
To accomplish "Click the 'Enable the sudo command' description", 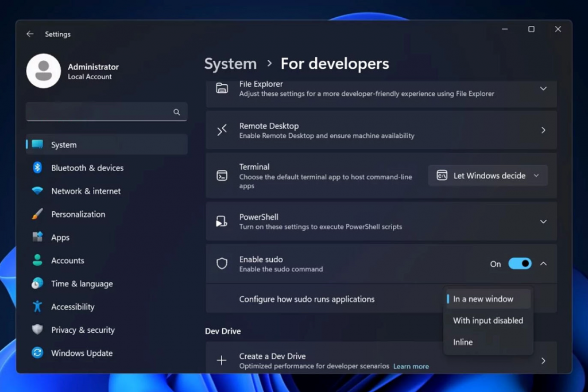I will [x=281, y=269].
